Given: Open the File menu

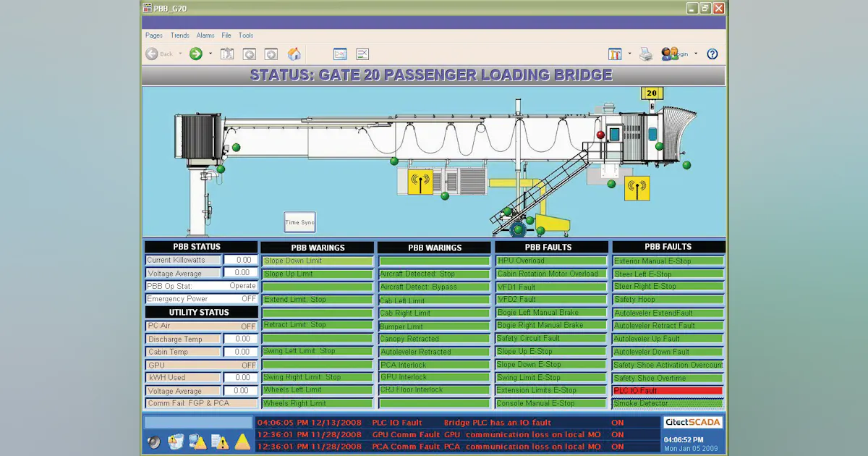Looking at the screenshot, I should 226,35.
